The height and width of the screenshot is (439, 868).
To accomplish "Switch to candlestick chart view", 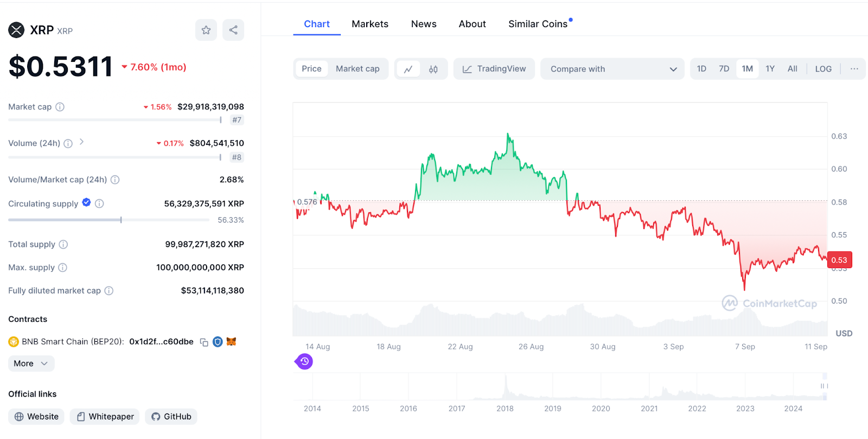I will click(433, 69).
